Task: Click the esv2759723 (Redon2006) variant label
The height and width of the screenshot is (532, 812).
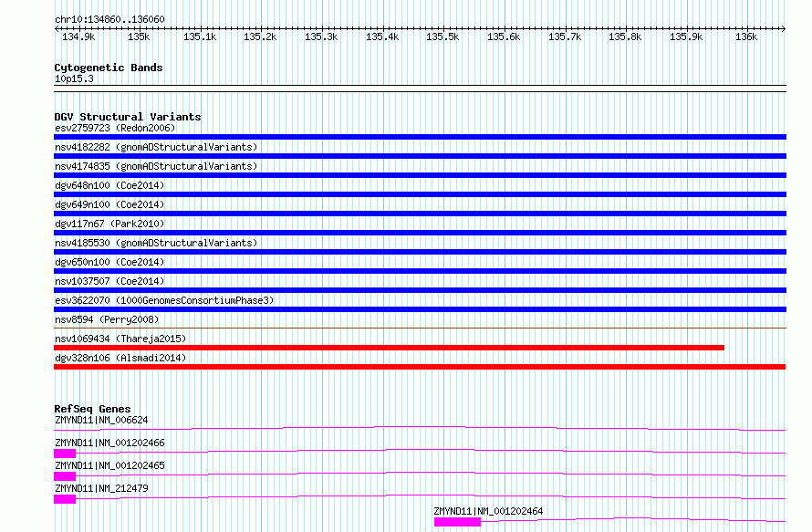Action: 115,128
